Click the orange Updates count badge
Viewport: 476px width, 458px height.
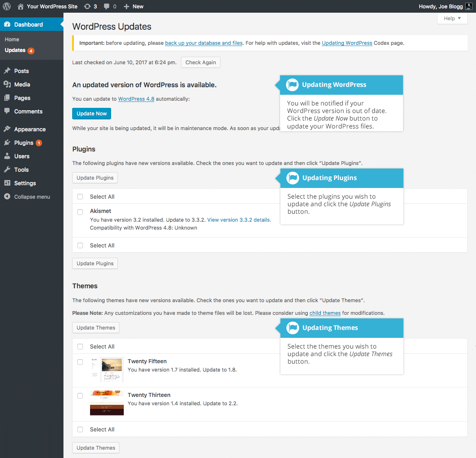[31, 51]
